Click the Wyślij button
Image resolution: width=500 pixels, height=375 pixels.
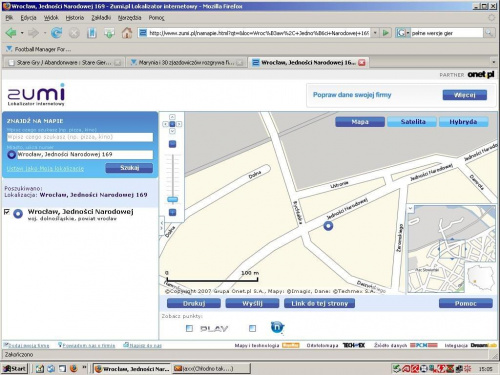252,303
